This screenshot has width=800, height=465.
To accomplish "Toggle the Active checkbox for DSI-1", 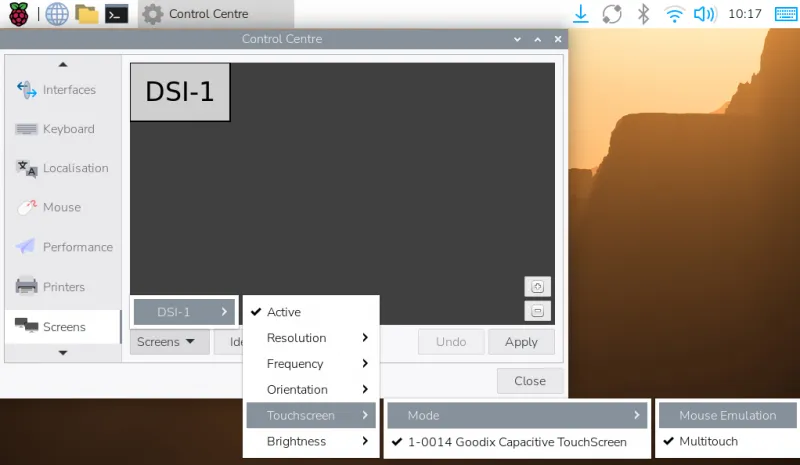I will 283,312.
